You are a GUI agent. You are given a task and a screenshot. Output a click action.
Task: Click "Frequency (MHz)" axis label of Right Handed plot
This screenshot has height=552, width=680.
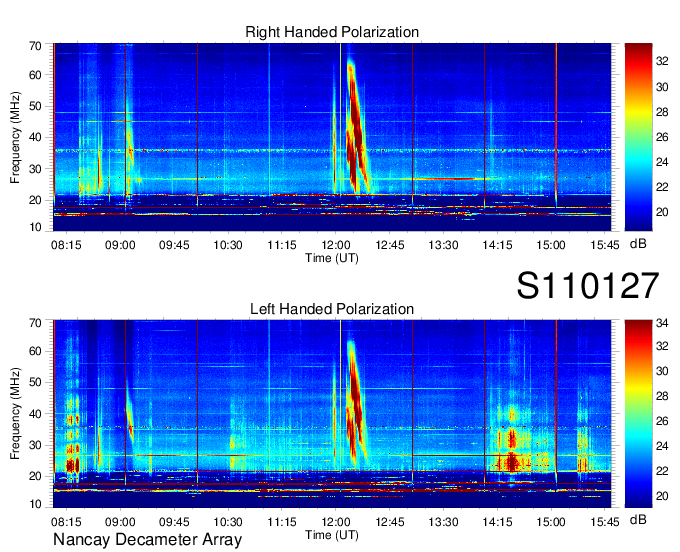coord(15,137)
